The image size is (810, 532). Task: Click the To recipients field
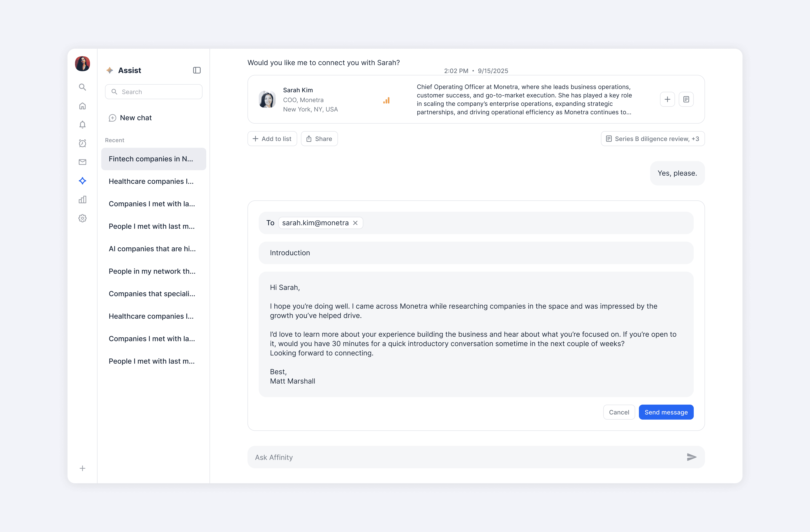pos(476,223)
